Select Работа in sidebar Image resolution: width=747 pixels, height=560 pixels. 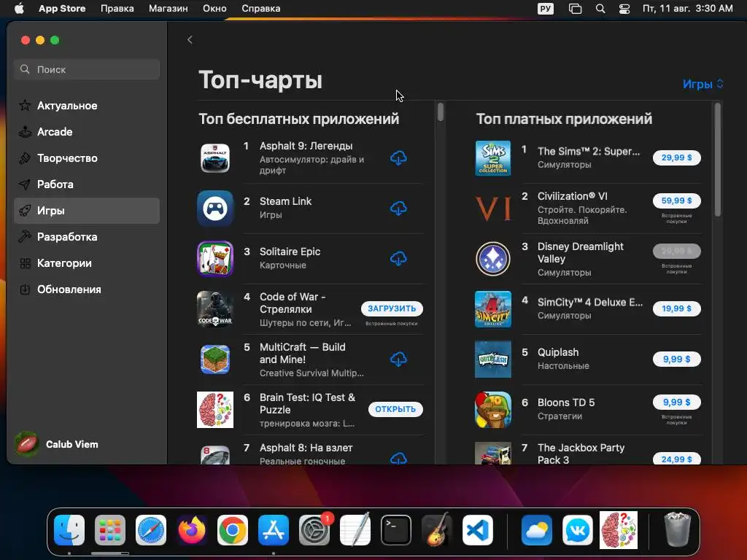click(x=87, y=184)
